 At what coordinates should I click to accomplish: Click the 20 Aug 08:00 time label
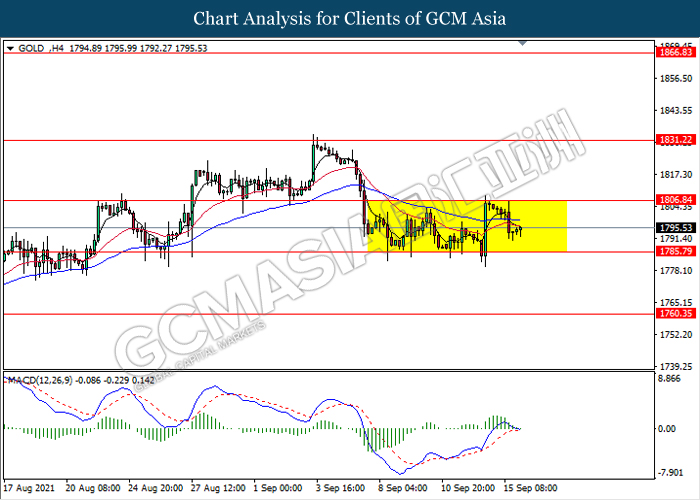coord(93,488)
